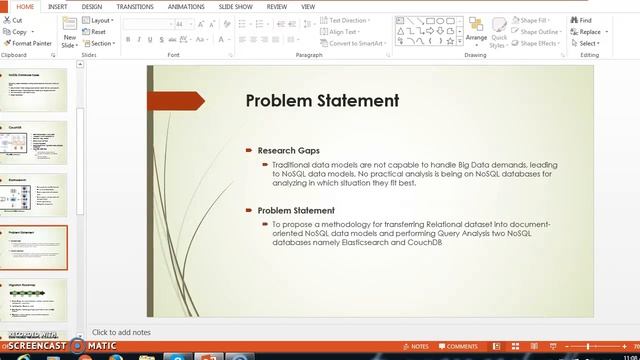Open the Select dropdown
The height and width of the screenshot is (360, 640).
click(x=585, y=43)
